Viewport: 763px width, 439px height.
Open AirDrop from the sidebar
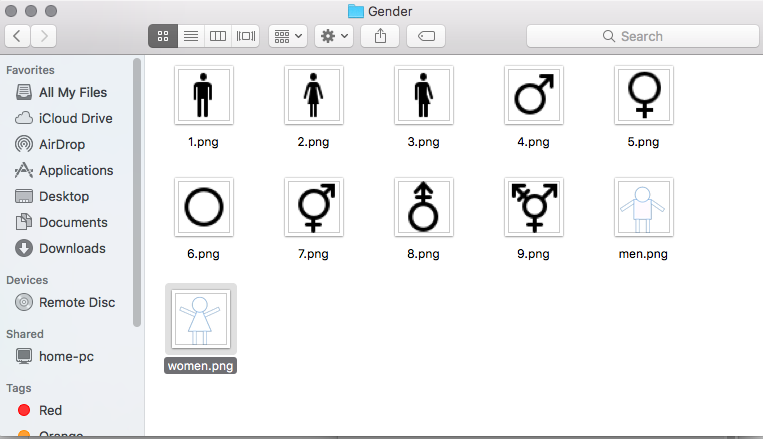[61, 144]
